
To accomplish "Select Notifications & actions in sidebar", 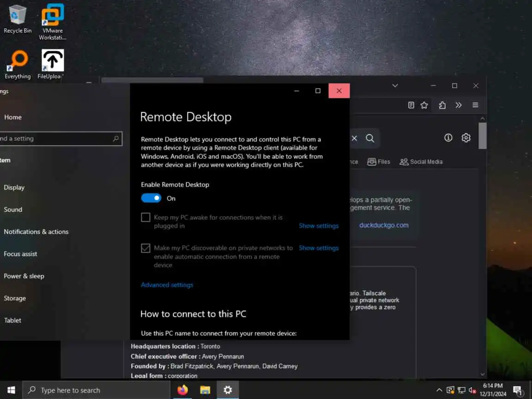I will click(36, 232).
